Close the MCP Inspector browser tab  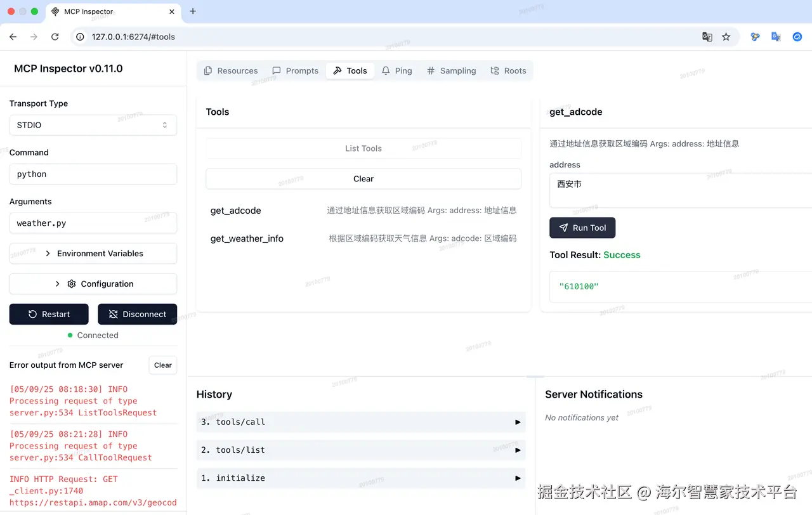pyautogui.click(x=172, y=11)
